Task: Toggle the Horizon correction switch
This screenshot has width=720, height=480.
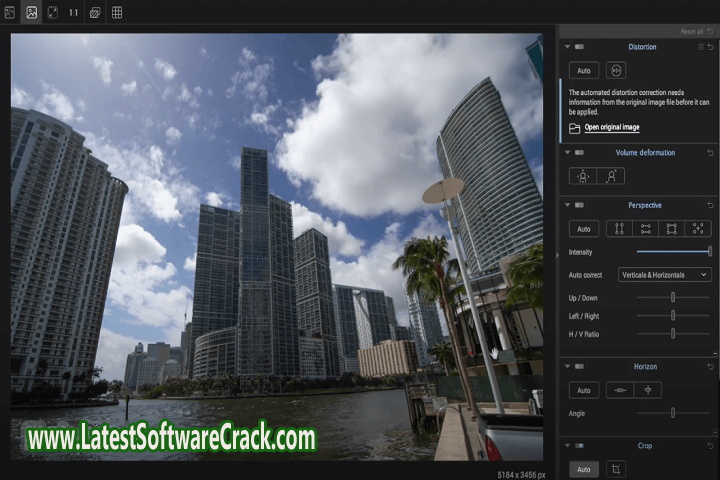Action: 579,367
